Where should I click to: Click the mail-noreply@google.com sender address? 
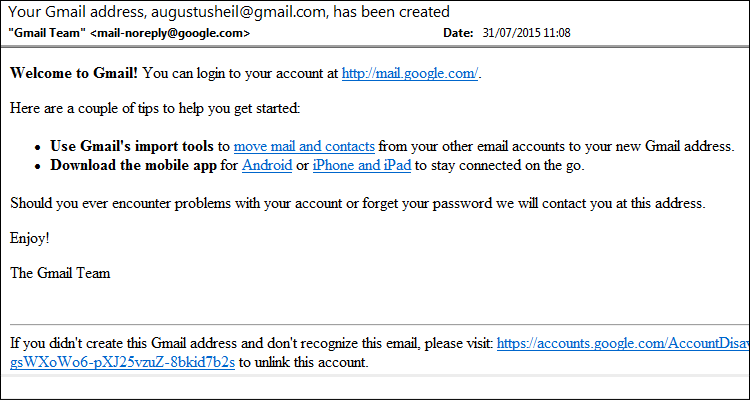tap(170, 33)
